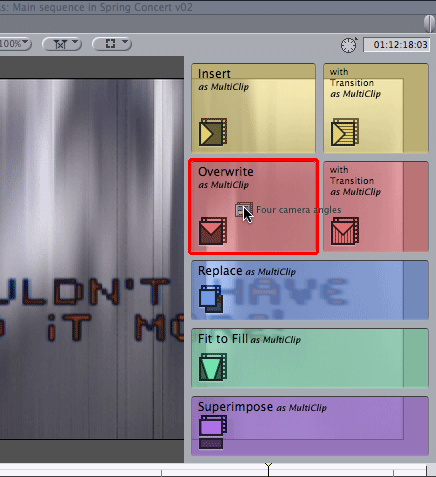
Task: Select the Fit to Fill overlay
Action: (x=310, y=358)
